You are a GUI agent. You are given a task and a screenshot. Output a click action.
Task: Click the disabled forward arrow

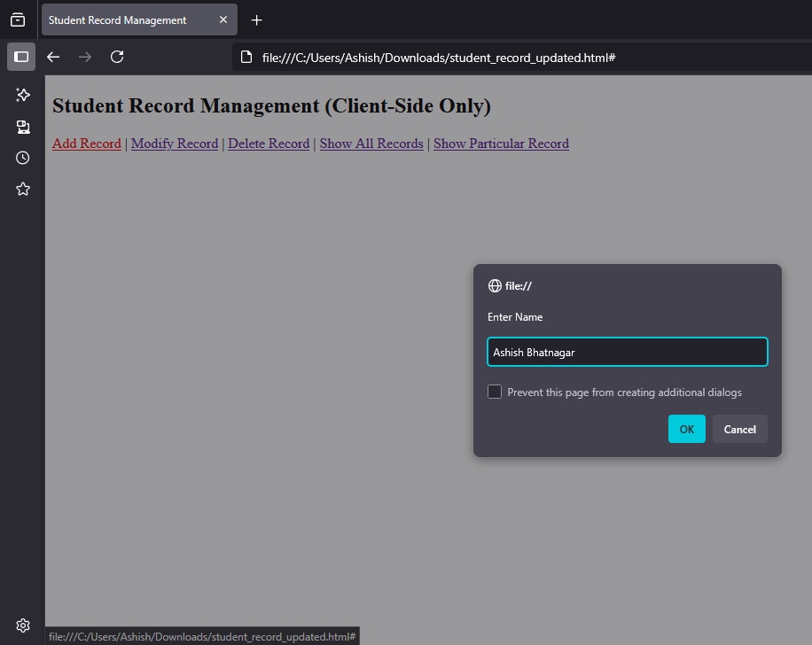85,57
